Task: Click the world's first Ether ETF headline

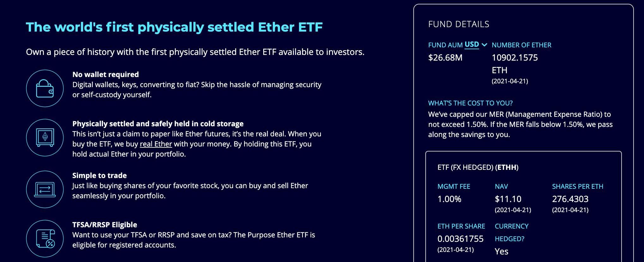Action: point(174,27)
